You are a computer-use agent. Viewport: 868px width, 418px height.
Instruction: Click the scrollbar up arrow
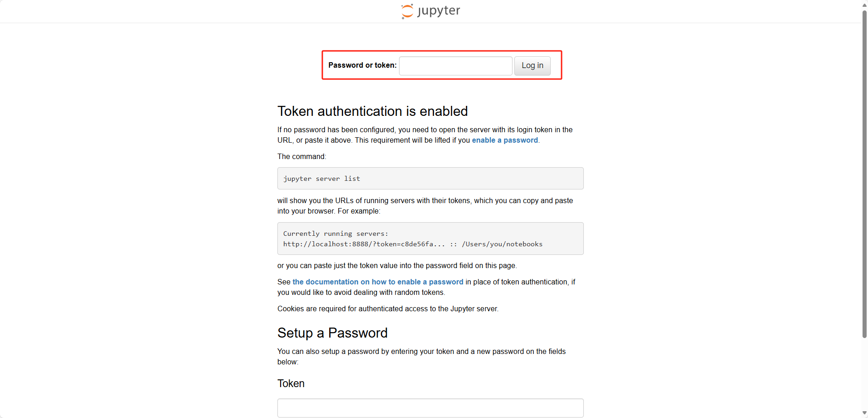[x=864, y=5]
